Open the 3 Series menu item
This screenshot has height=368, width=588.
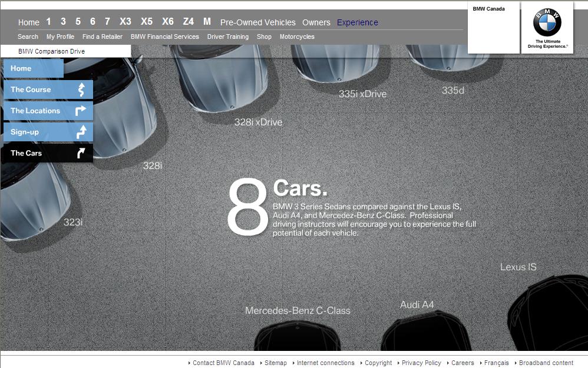click(63, 22)
